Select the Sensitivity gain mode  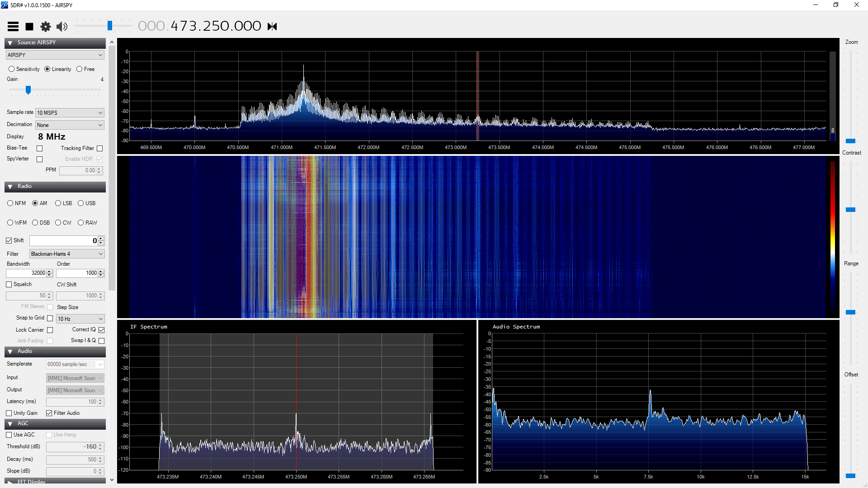12,69
